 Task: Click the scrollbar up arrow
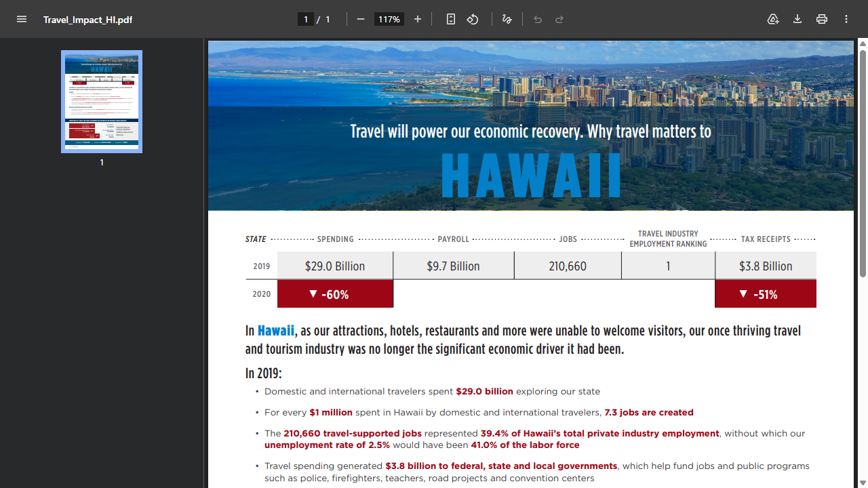(x=863, y=44)
